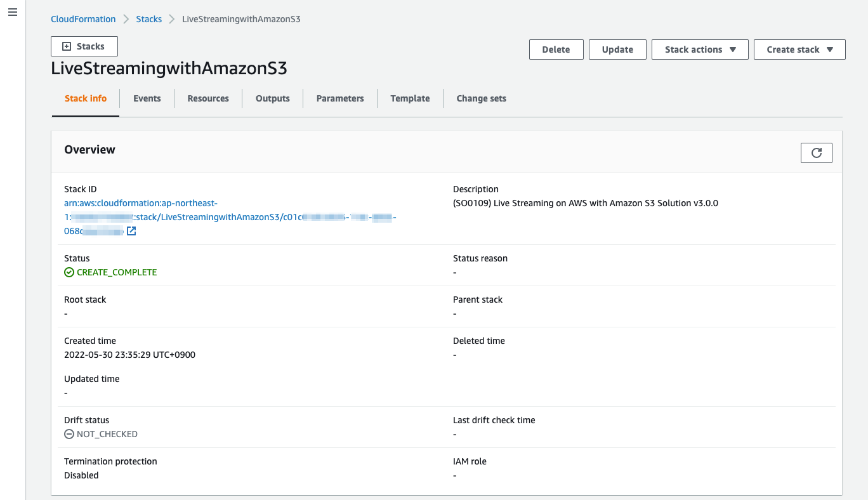
Task: Go to Stacks breadcrumb link
Action: click(149, 19)
